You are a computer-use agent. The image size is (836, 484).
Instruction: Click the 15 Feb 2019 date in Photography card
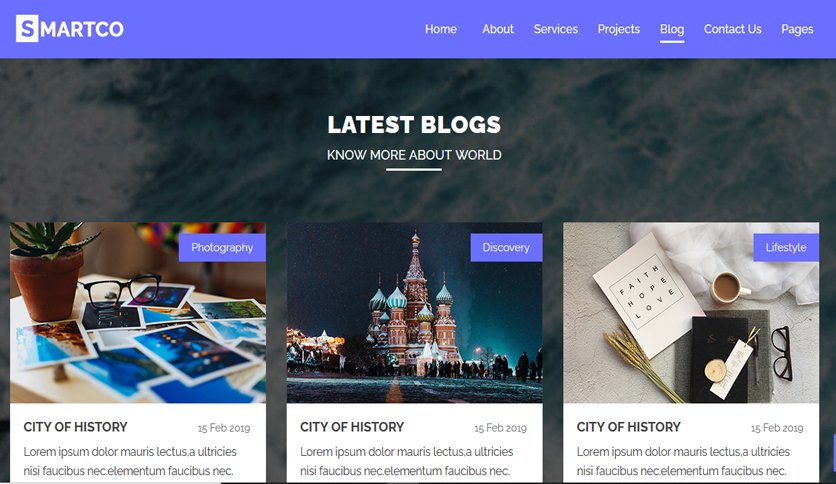point(224,428)
